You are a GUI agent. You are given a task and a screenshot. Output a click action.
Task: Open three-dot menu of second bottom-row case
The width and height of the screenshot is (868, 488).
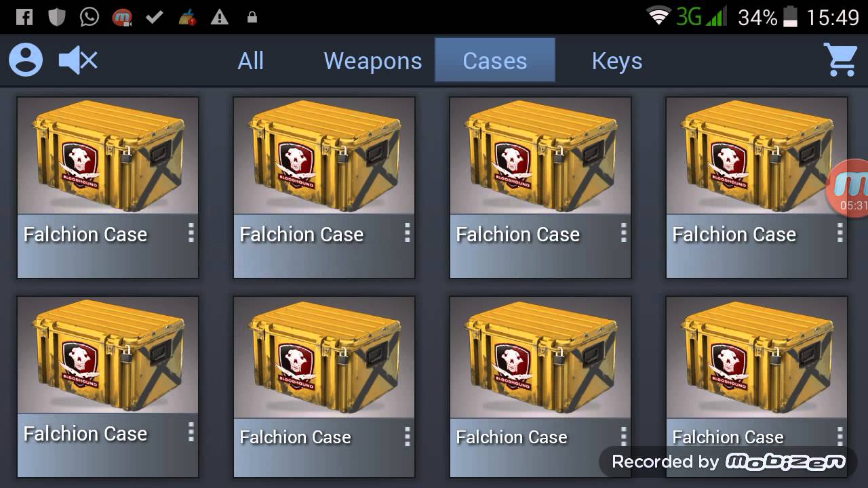pos(408,436)
